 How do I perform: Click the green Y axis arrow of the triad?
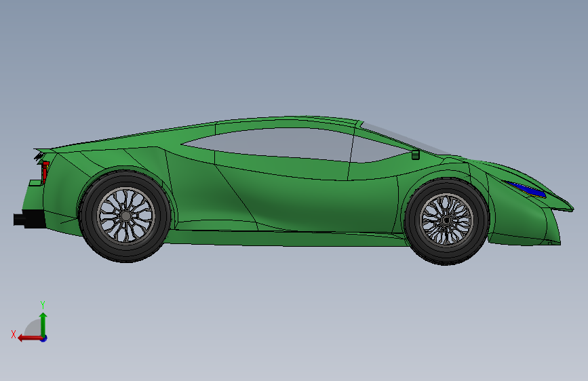click(43, 325)
